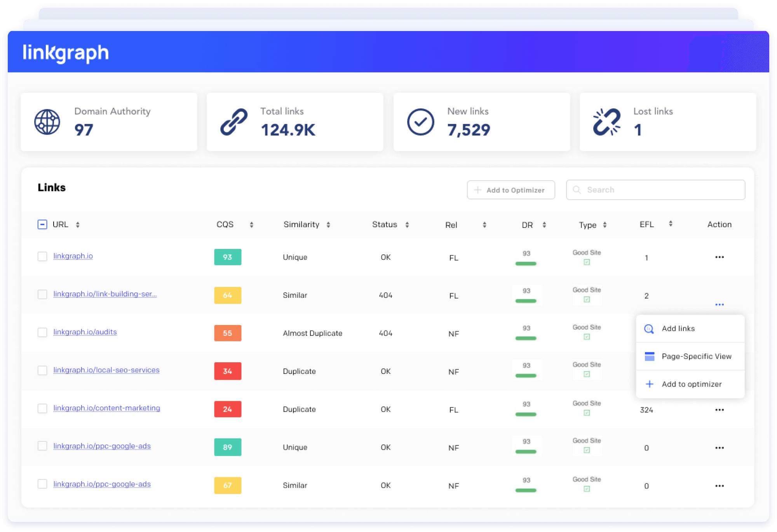The height and width of the screenshot is (532, 777).
Task: Click the Lost links broken-chain icon
Action: point(606,122)
